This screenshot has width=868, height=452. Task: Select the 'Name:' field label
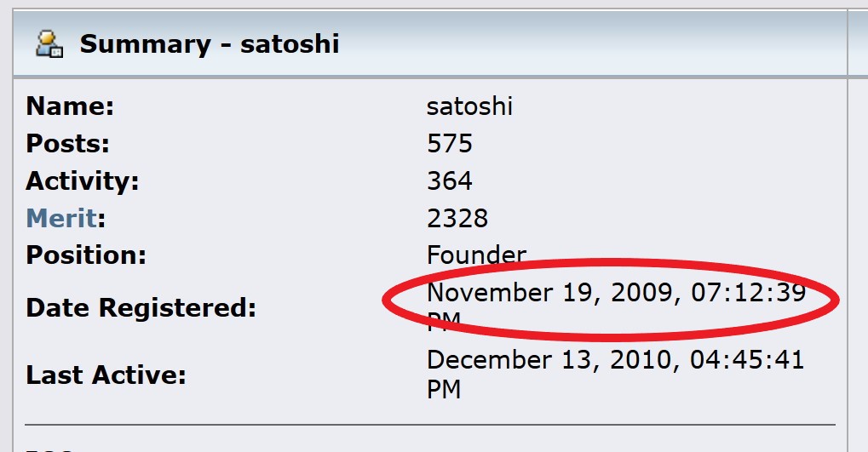70,106
